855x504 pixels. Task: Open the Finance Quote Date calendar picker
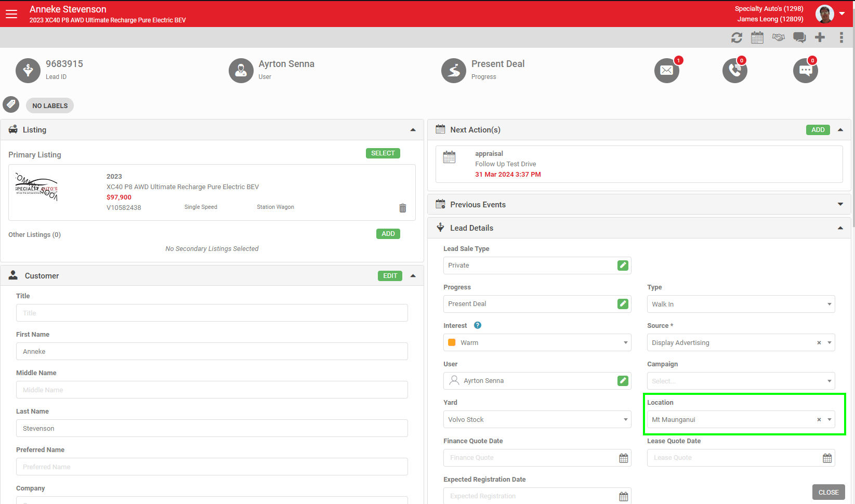(624, 458)
